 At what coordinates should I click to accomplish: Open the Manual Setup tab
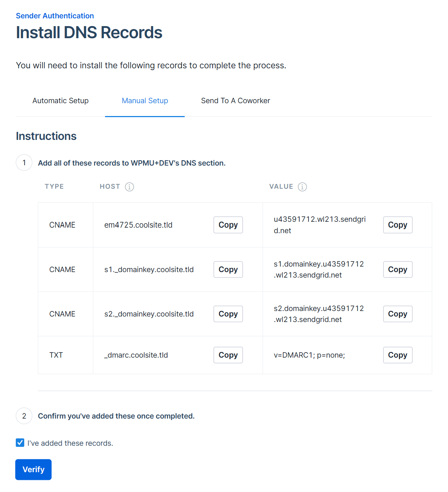pyautogui.click(x=145, y=101)
